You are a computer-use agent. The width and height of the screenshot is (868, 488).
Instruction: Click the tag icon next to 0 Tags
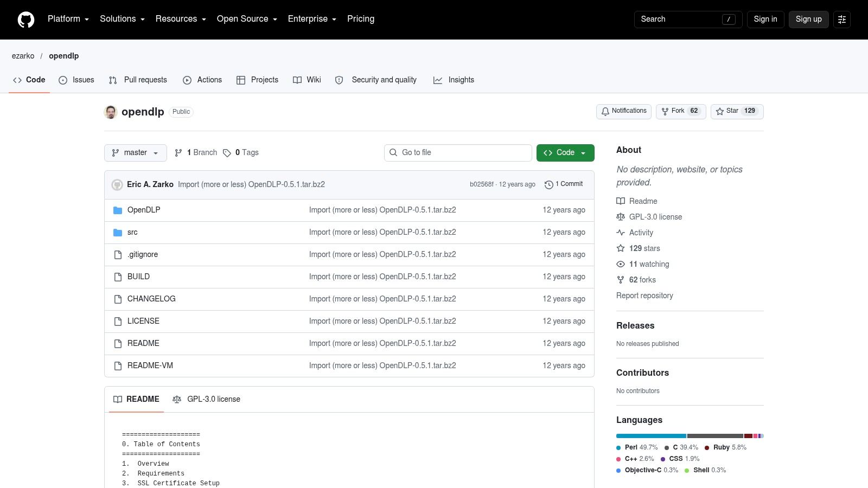tap(227, 153)
